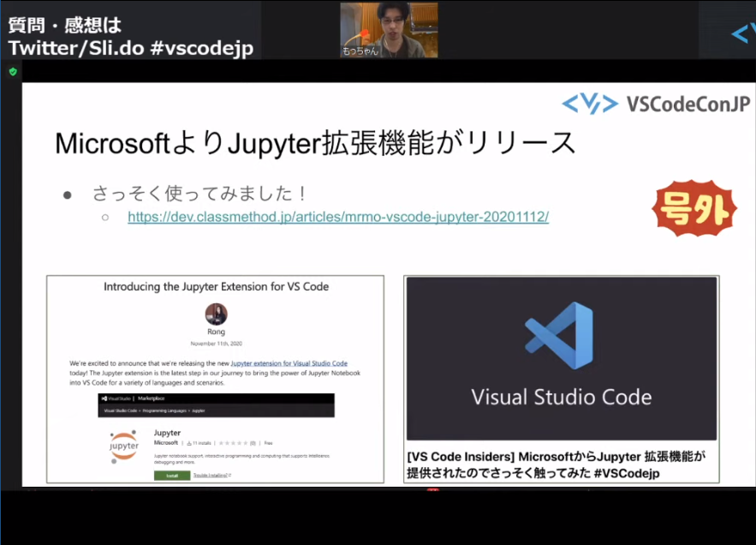The width and height of the screenshot is (756, 545).
Task: Click the Visual Studio logo in marketplace header
Action: pyautogui.click(x=116, y=398)
